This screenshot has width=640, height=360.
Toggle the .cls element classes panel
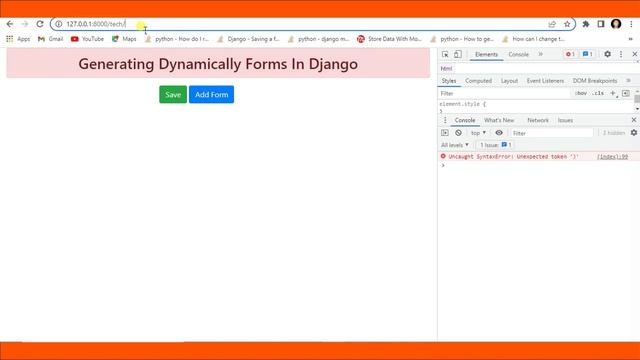598,93
